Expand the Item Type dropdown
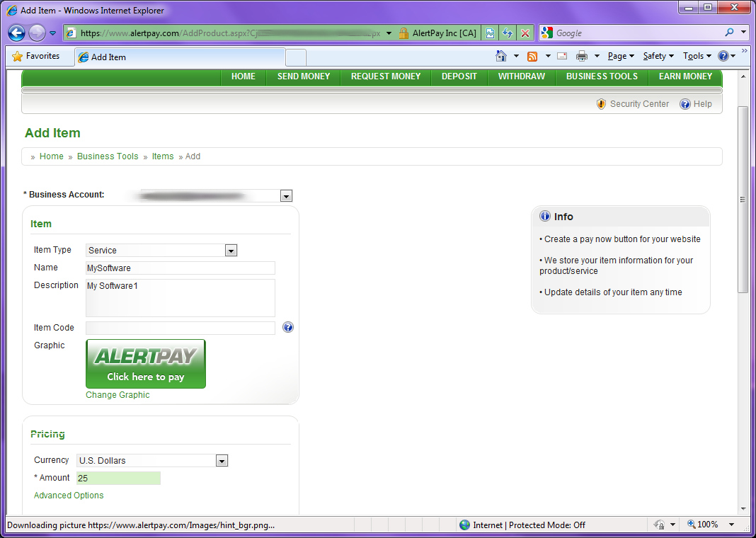This screenshot has height=538, width=756. point(231,250)
